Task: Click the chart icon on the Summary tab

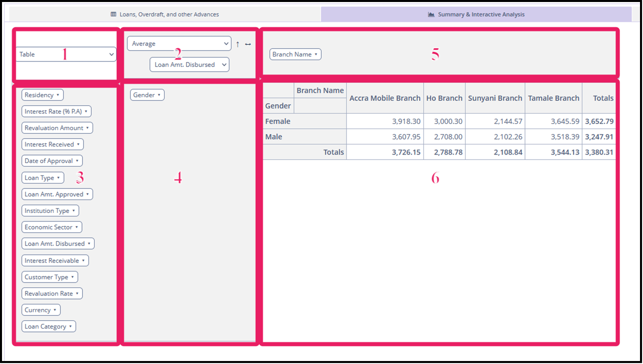Action: [431, 14]
